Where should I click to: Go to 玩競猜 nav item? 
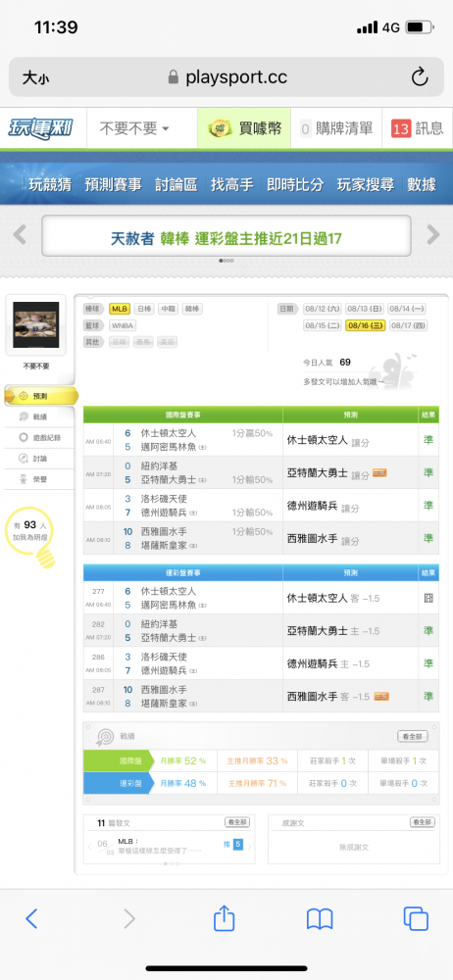click(x=50, y=184)
